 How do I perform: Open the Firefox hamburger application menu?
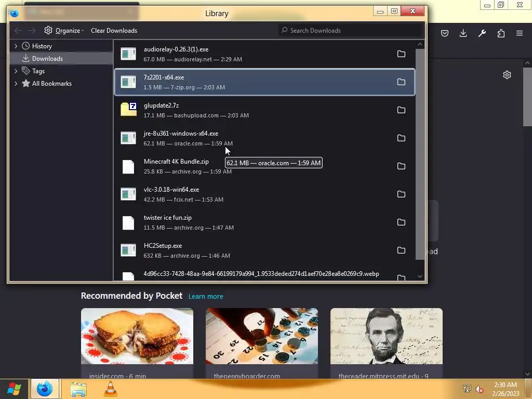coord(520,33)
